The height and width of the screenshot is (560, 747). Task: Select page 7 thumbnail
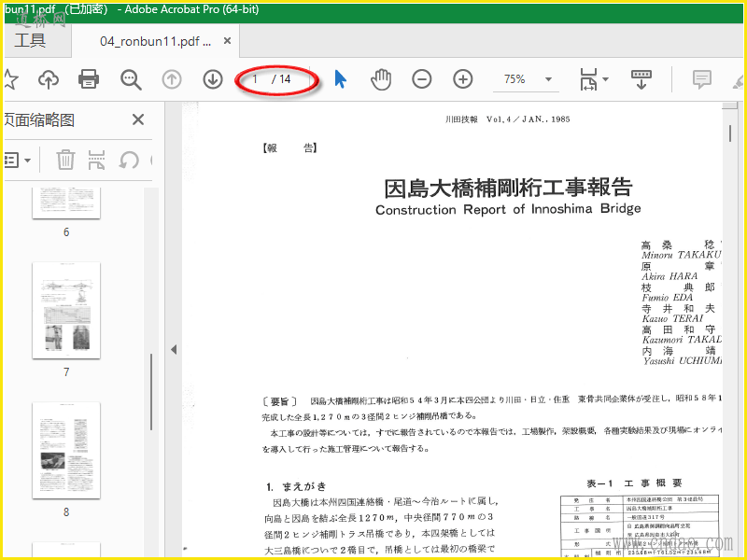[66, 310]
